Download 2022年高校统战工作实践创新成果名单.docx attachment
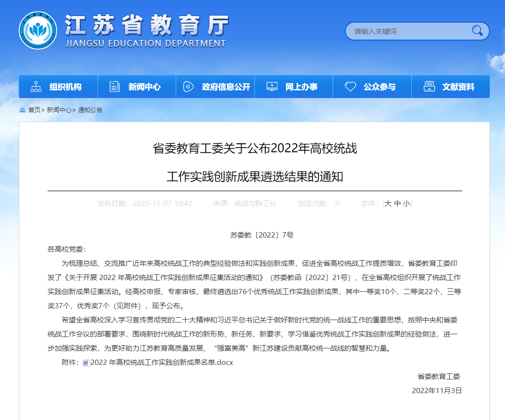Screen dimensions: 505x420 click(162, 362)
